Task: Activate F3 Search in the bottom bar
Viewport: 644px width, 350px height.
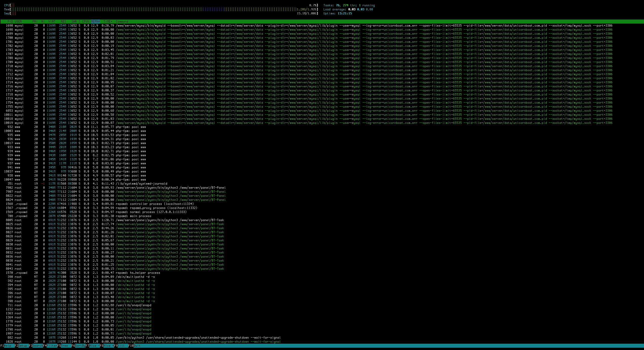Action: (36, 346)
